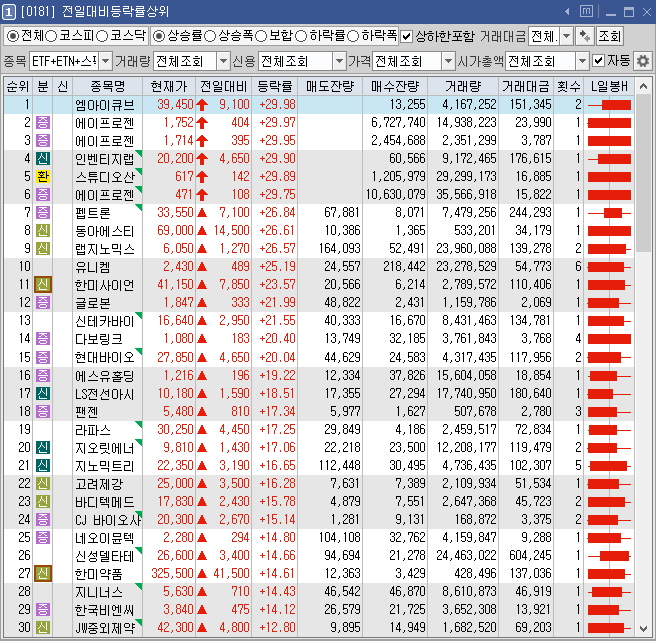
Task: Click the 조회 search button
Action: [610, 36]
